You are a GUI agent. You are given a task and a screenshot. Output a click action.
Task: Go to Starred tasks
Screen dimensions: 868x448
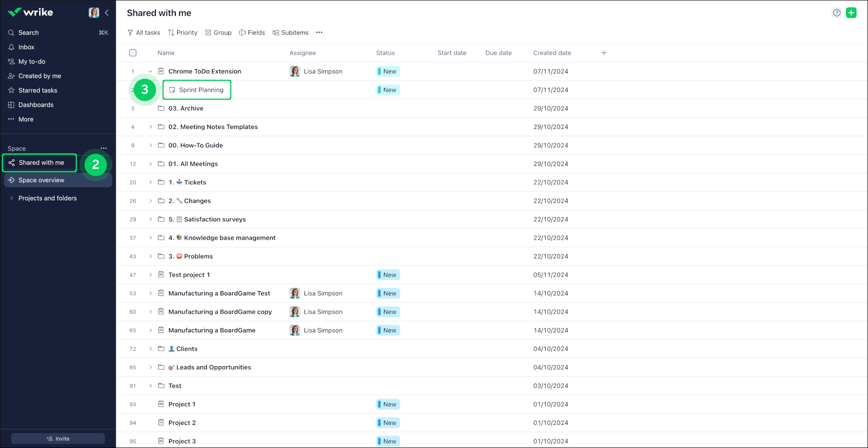(38, 90)
